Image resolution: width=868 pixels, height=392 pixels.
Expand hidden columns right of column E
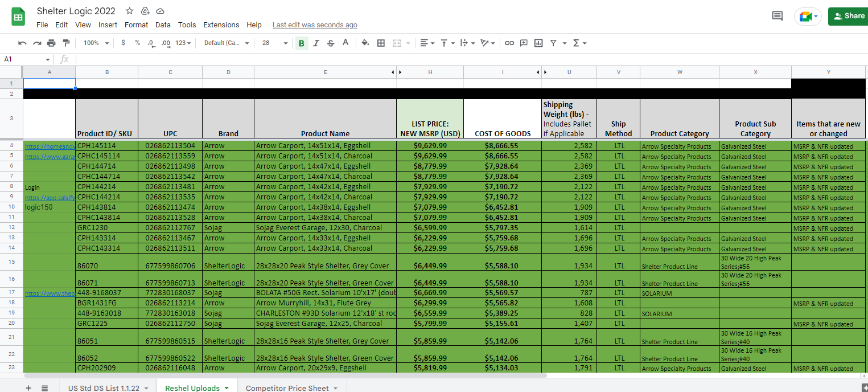[x=393, y=72]
